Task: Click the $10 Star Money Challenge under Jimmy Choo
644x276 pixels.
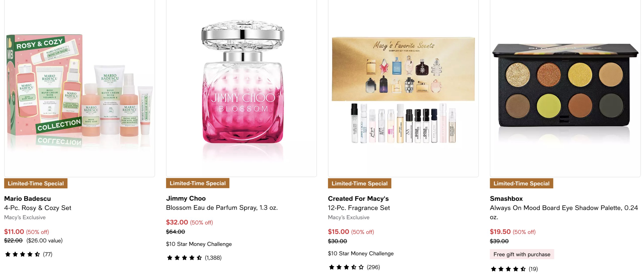Action: click(199, 244)
